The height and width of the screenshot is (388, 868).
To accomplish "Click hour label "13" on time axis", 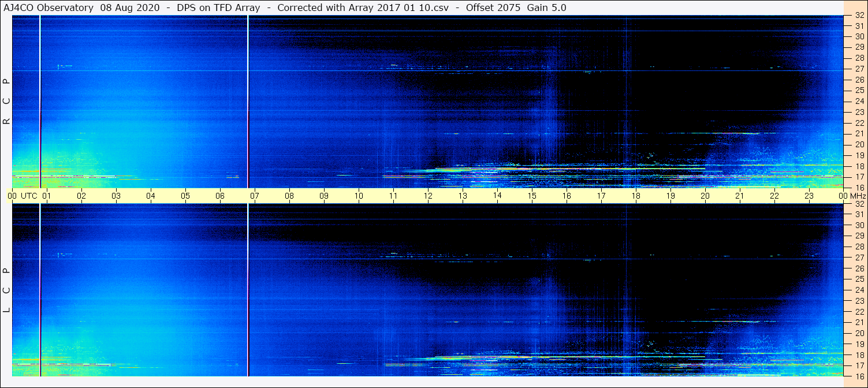I will [x=463, y=196].
